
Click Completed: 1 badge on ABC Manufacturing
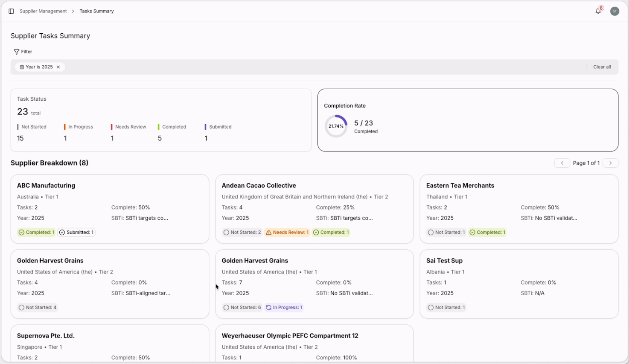(x=36, y=233)
